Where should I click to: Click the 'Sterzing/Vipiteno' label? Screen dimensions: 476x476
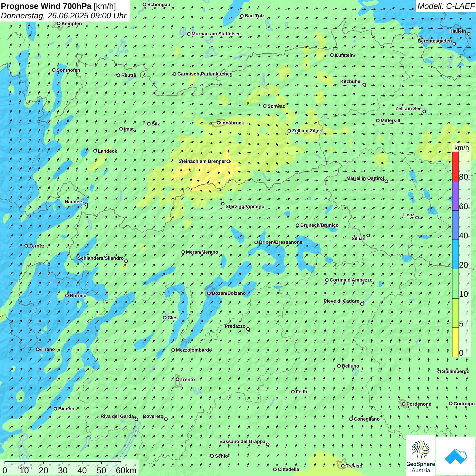pyautogui.click(x=245, y=206)
